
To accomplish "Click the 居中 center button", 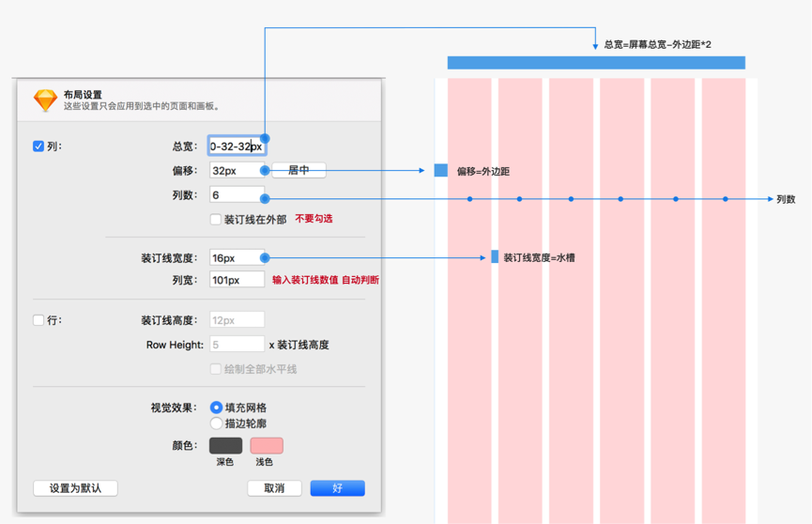I will pyautogui.click(x=299, y=170).
